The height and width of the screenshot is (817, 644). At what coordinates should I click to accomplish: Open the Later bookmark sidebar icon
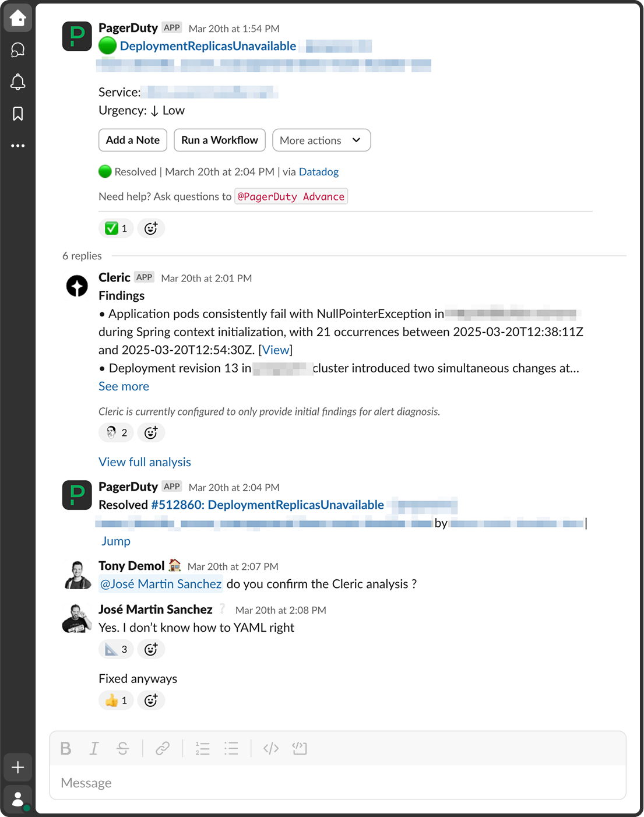(17, 114)
